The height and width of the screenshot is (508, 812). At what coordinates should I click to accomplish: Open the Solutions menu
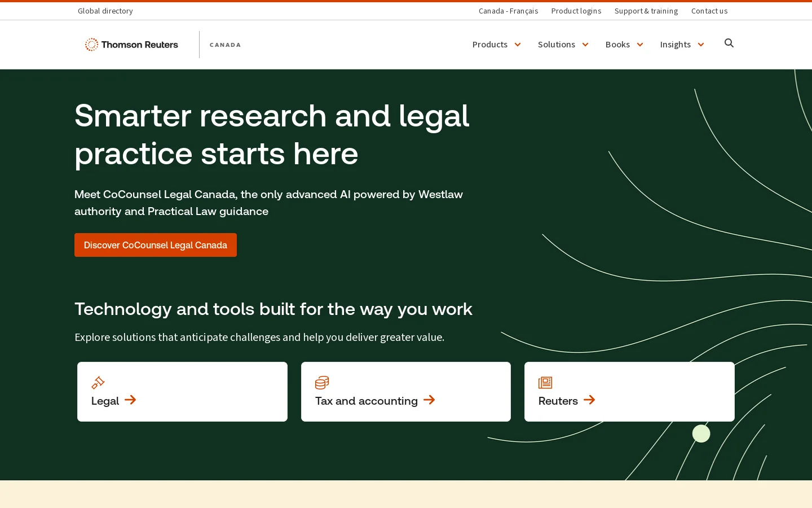coord(557,45)
